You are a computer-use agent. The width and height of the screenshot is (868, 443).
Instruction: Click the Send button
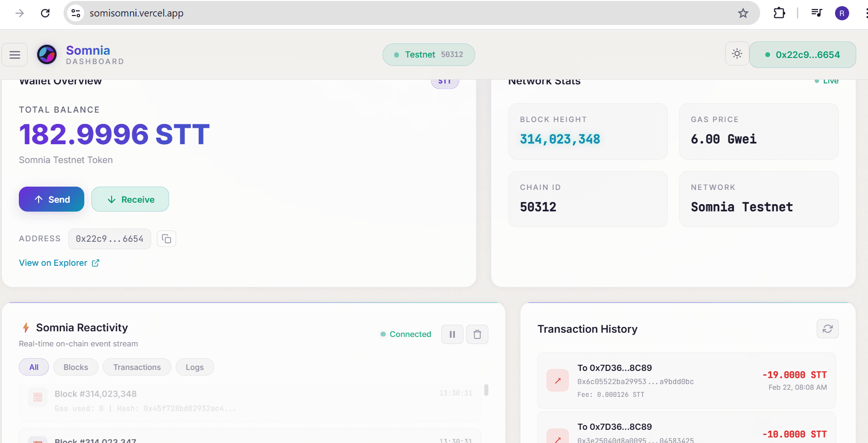click(x=51, y=199)
